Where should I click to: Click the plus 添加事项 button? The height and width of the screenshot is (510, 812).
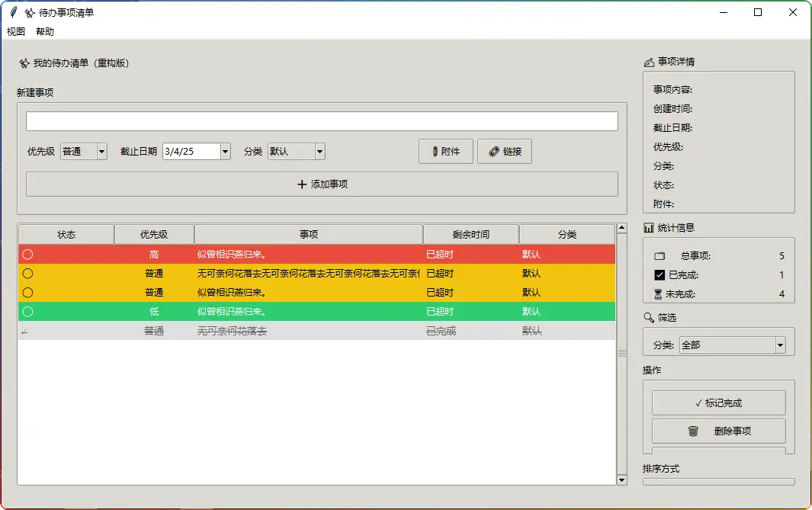pyautogui.click(x=322, y=184)
